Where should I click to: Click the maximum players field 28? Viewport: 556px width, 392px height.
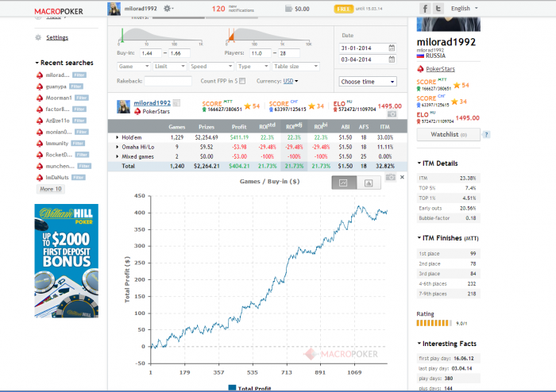click(289, 53)
